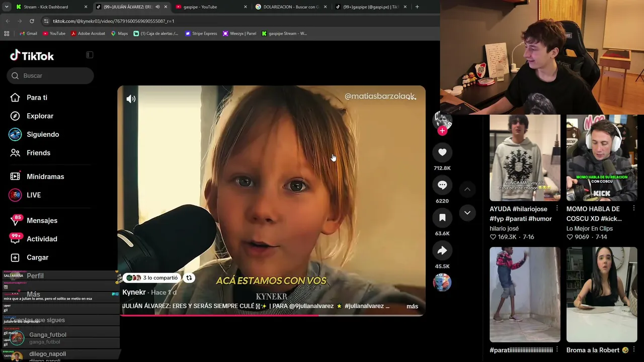Open Cargar upload page
The height and width of the screenshot is (362, 644).
37,257
